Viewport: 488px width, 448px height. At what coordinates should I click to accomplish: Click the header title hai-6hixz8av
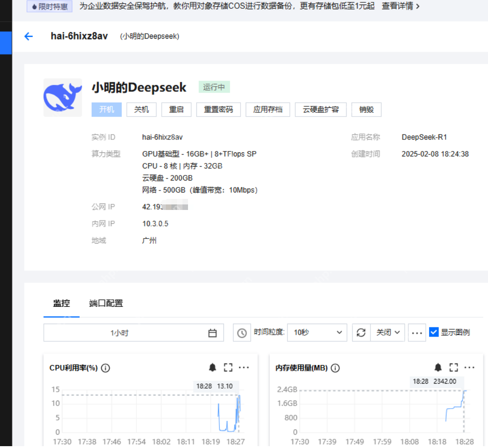coord(79,36)
